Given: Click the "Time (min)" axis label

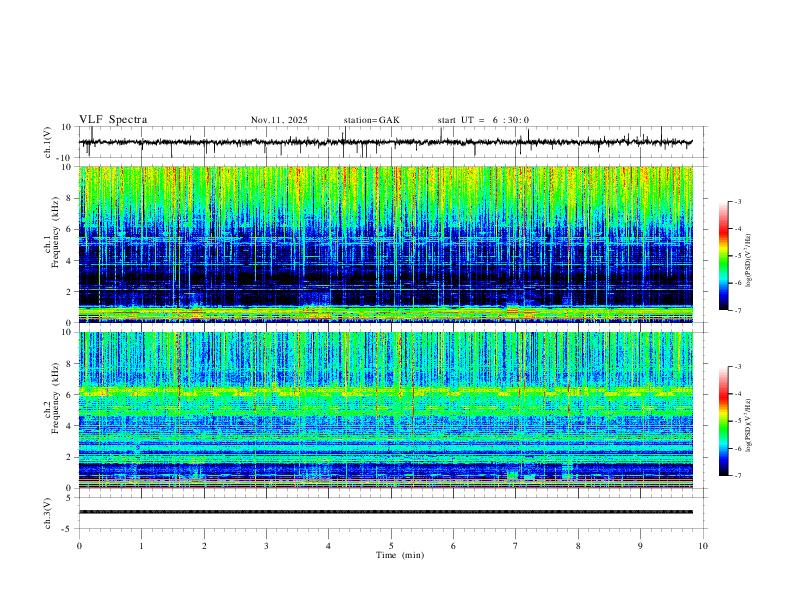Looking at the screenshot, I should coord(400,555).
